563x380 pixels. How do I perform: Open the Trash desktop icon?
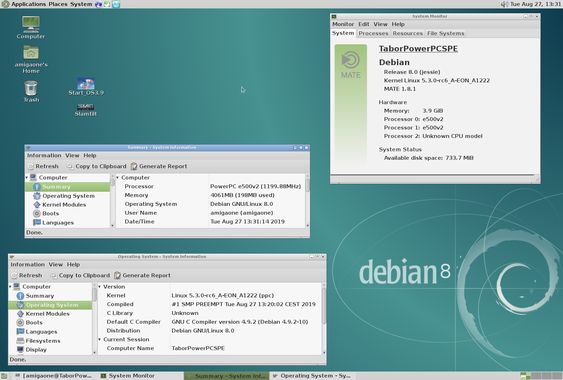tap(31, 92)
